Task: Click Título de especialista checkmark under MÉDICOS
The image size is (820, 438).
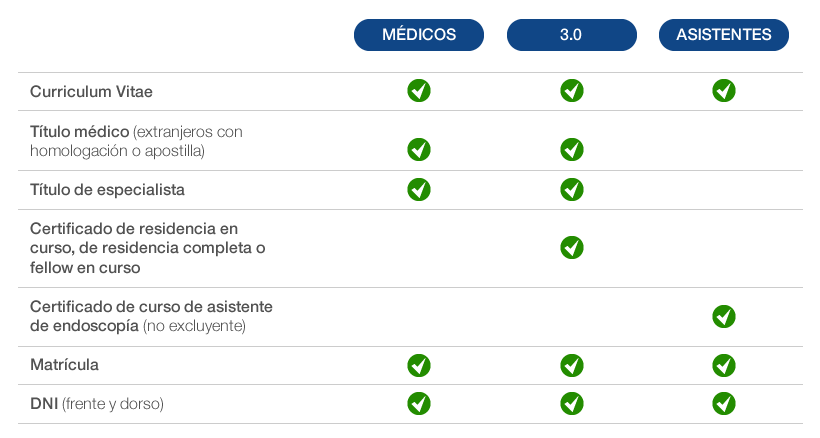Action: tap(419, 189)
